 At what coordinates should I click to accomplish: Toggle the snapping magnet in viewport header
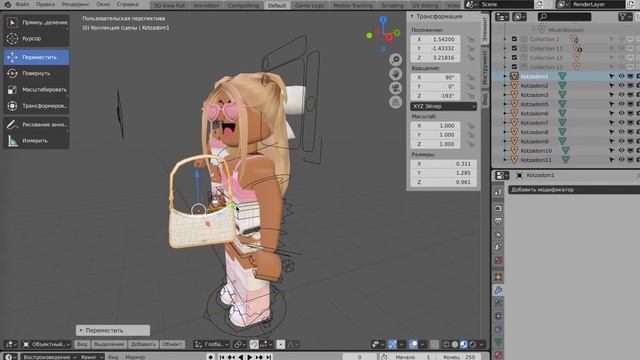click(254, 344)
